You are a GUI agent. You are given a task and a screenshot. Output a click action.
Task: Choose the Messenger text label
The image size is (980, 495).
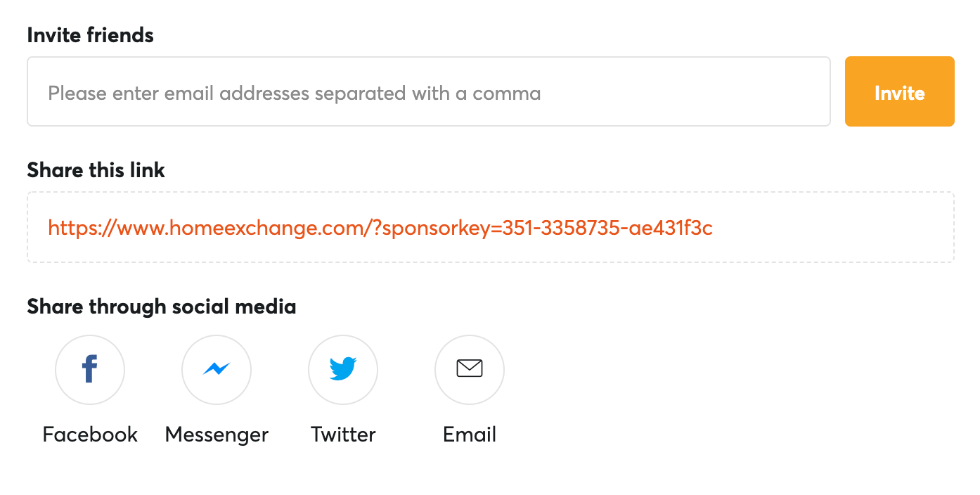click(217, 435)
